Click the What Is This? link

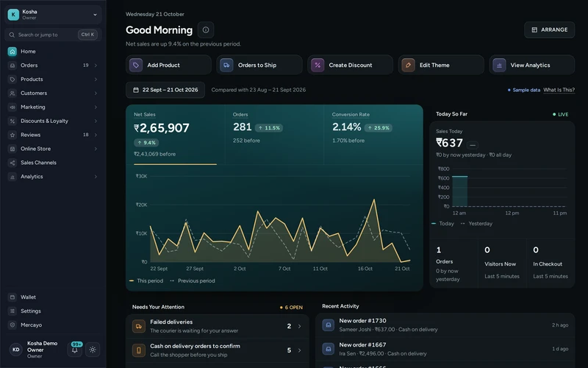(559, 90)
